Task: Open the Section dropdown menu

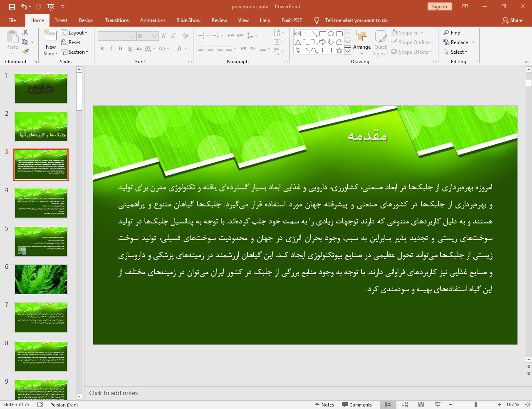Action: [x=75, y=52]
